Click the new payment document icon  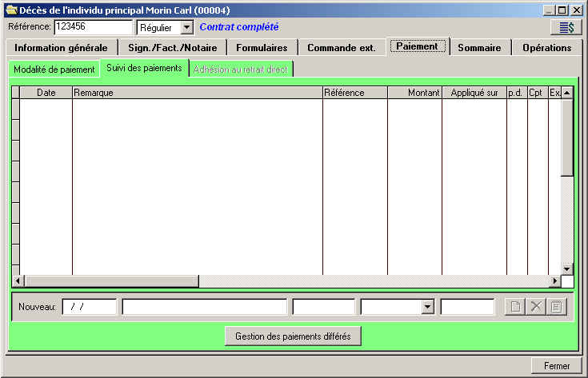515,307
